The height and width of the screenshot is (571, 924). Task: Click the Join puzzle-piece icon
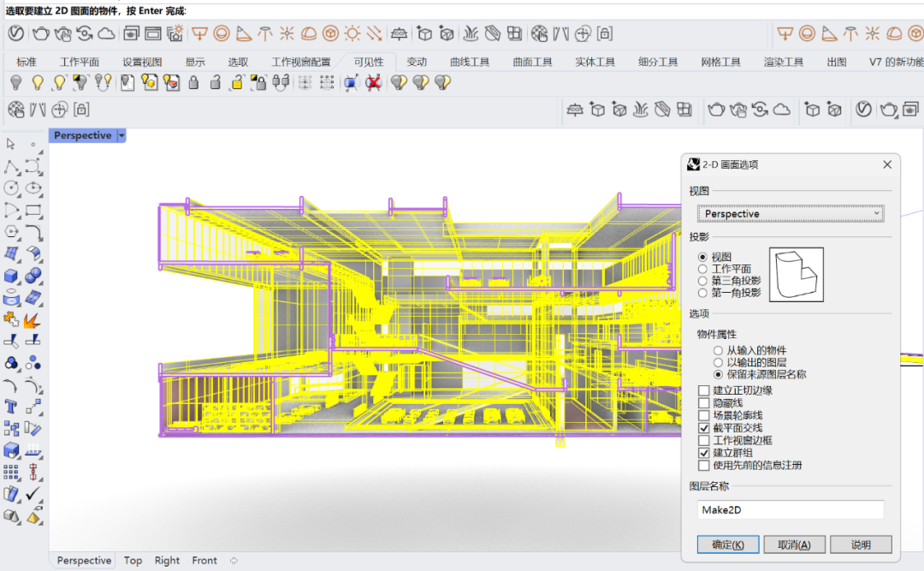[11, 320]
